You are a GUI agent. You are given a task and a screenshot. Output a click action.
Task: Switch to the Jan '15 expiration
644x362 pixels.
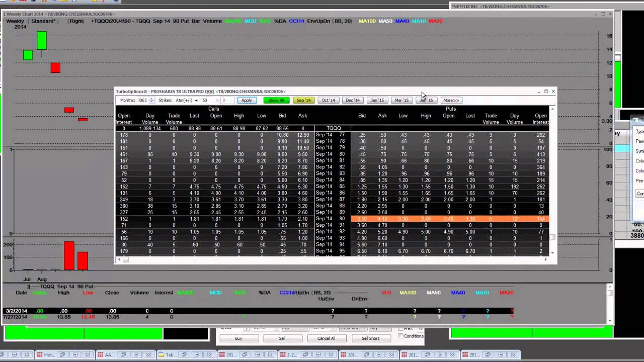pyautogui.click(x=377, y=100)
